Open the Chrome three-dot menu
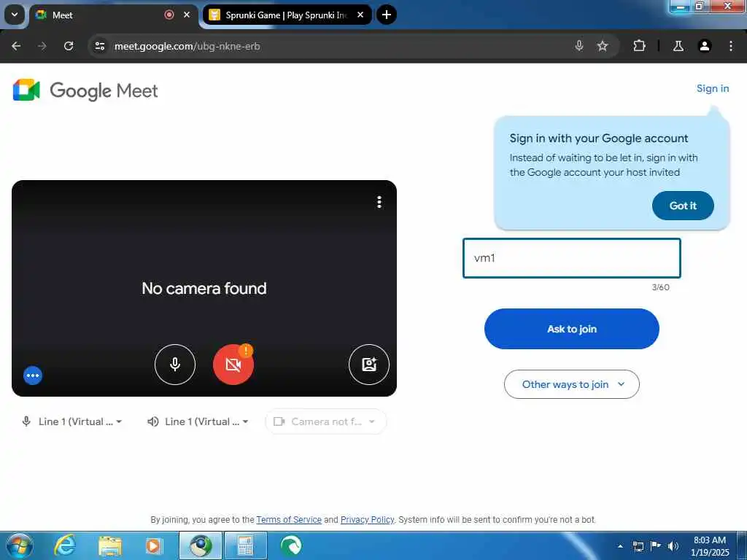This screenshot has height=560, width=747. point(730,46)
